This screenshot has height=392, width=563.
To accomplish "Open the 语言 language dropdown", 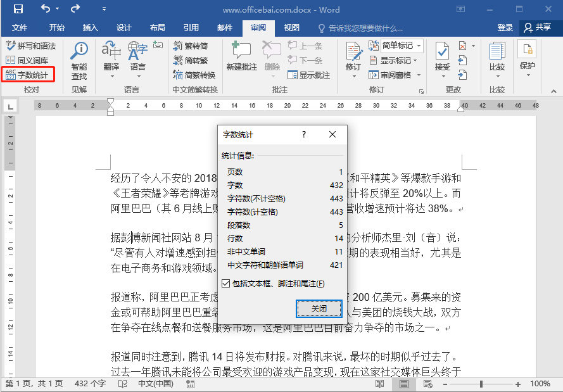I will coord(139,76).
